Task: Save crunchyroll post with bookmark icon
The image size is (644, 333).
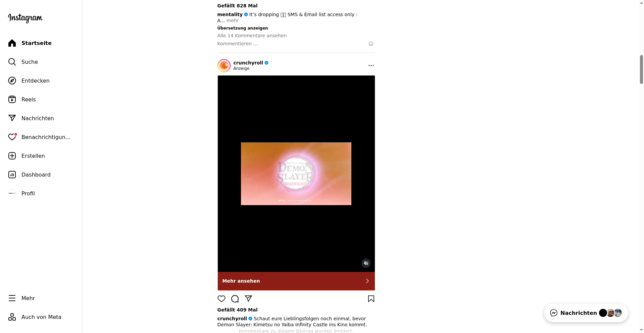Action: click(x=371, y=299)
